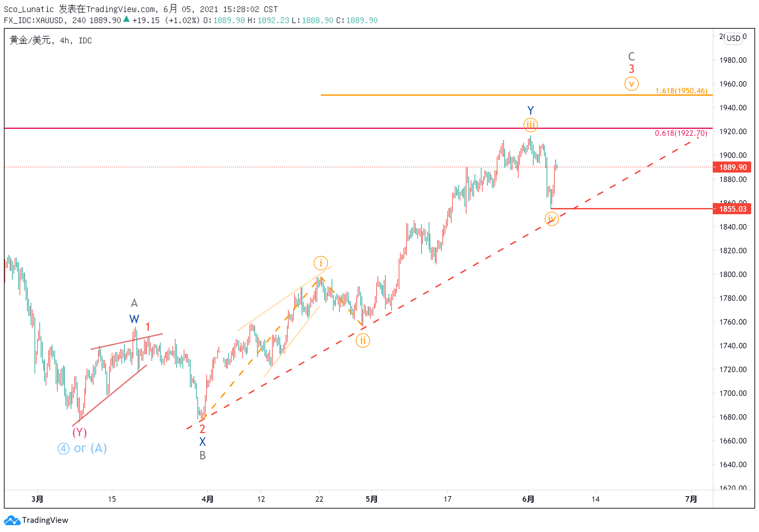Click the FX_IDC:XAUUSD symbol text

tap(33, 21)
